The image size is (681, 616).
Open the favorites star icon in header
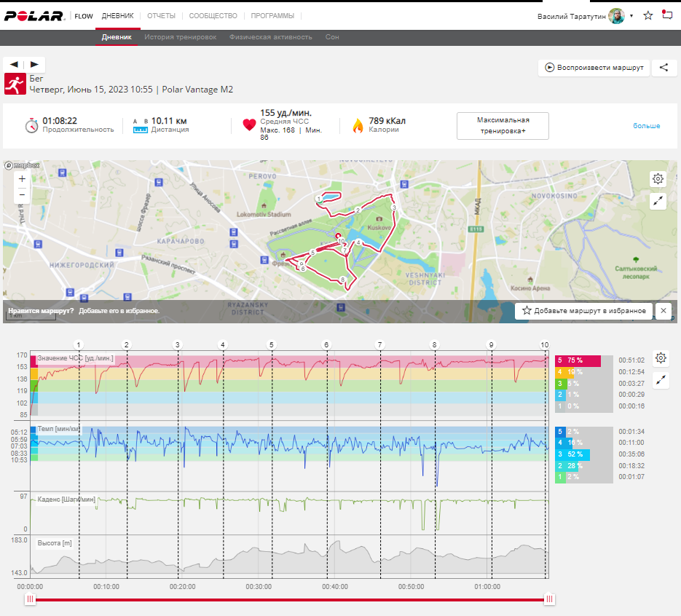pyautogui.click(x=648, y=16)
